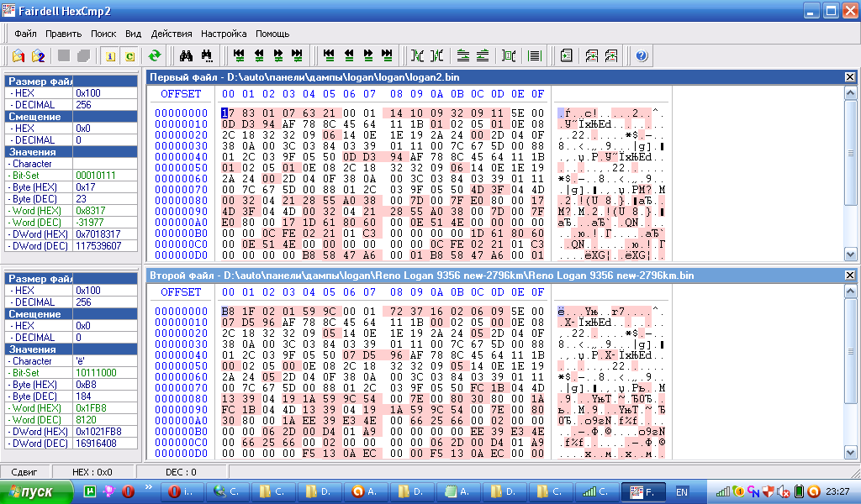
Task: Close the Второй файл pane
Action: 849,276
